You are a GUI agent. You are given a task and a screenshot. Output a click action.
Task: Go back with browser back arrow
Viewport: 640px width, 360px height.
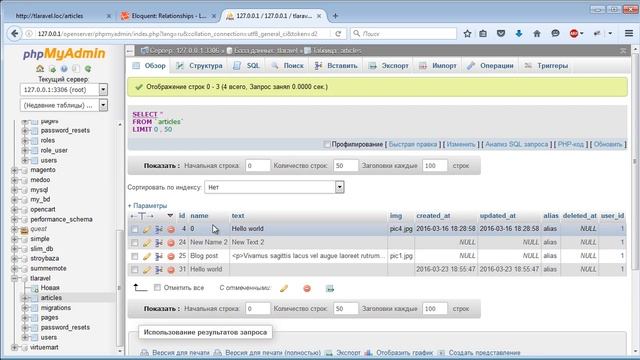(x=15, y=33)
